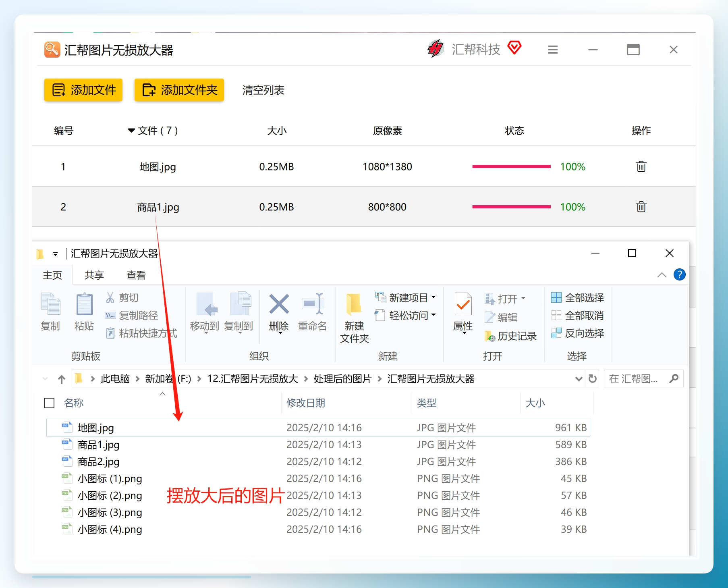
Task: Click the up-directory arrow in Explorer
Action: [x=62, y=379]
